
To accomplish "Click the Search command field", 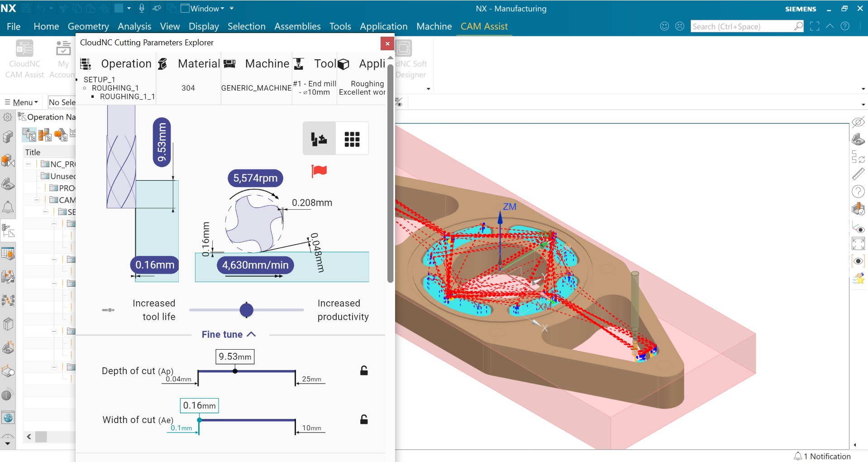I will click(742, 27).
